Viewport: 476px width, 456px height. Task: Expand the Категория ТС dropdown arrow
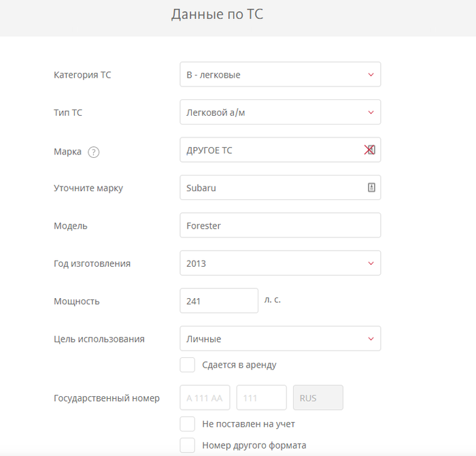click(x=371, y=75)
